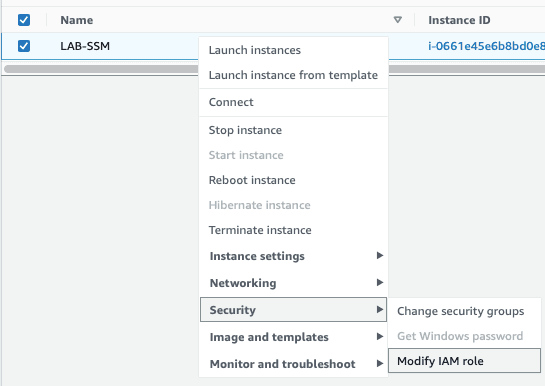Viewport: 545px width, 386px height.
Task: Choose Change security groups in submenu
Action: click(464, 311)
